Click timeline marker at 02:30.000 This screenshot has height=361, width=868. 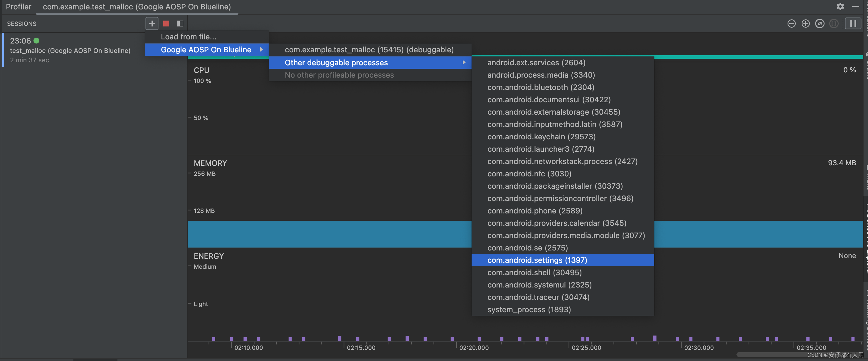click(x=699, y=347)
